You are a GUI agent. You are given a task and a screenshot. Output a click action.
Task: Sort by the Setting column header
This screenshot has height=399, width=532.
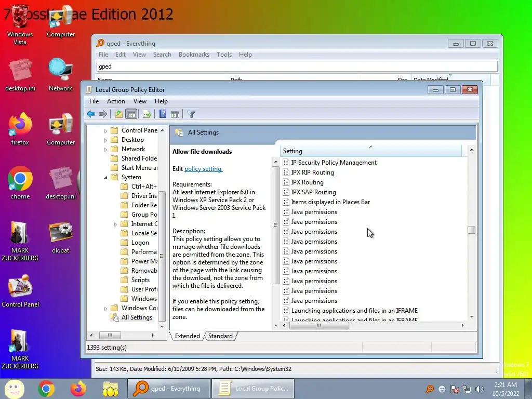coord(371,151)
